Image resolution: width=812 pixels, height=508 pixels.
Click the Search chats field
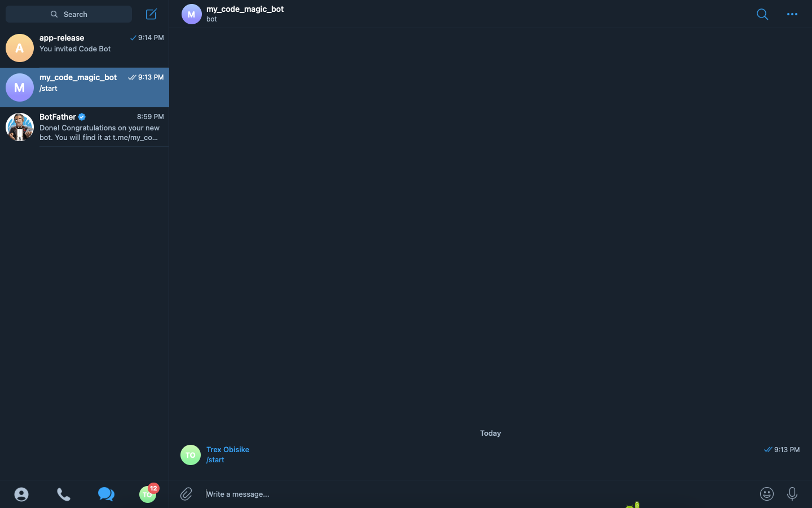click(69, 14)
